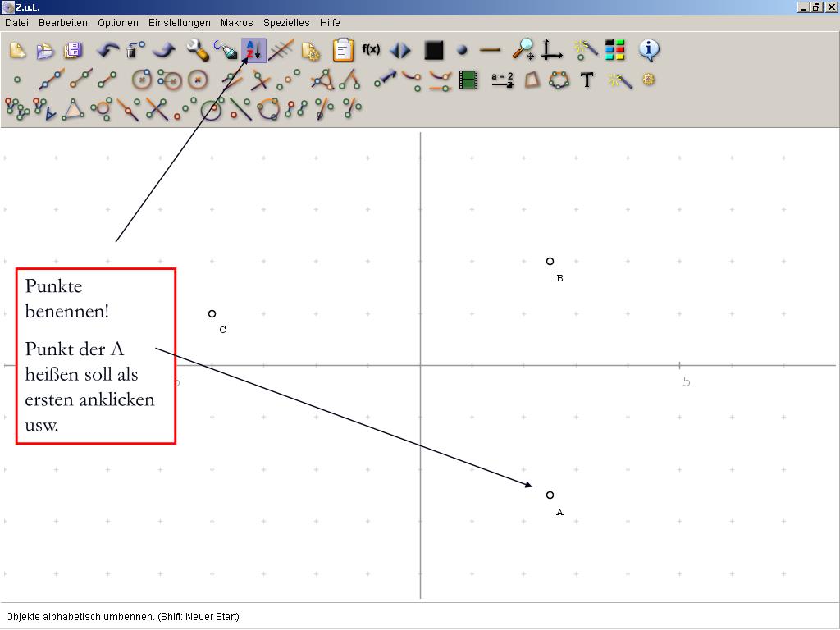This screenshot has height=630, width=840.
Task: Select the filled Polygon area tool
Action: coord(532,80)
